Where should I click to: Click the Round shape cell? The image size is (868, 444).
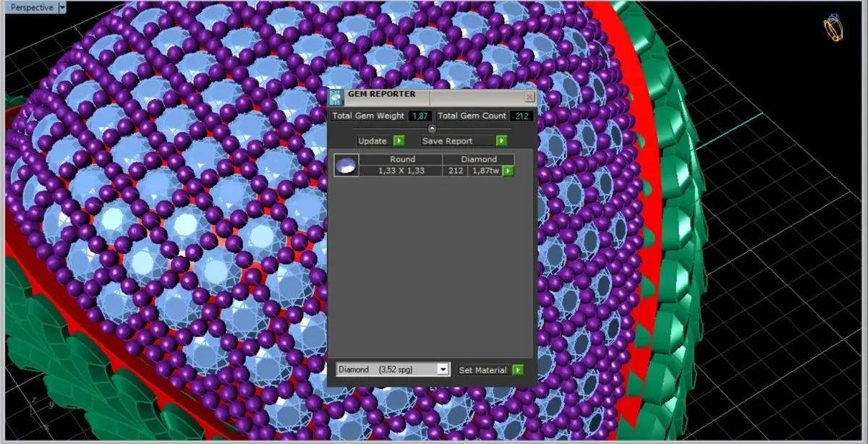402,159
